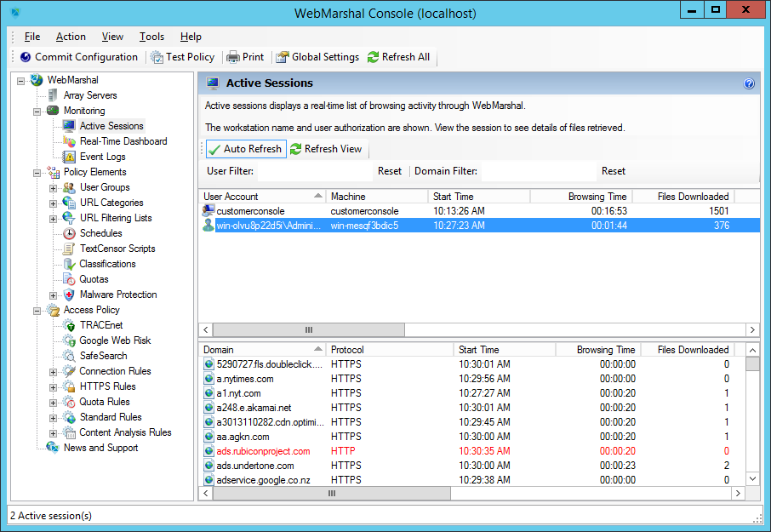Click the Refresh All icon
This screenshot has width=771, height=532.
pos(373,57)
